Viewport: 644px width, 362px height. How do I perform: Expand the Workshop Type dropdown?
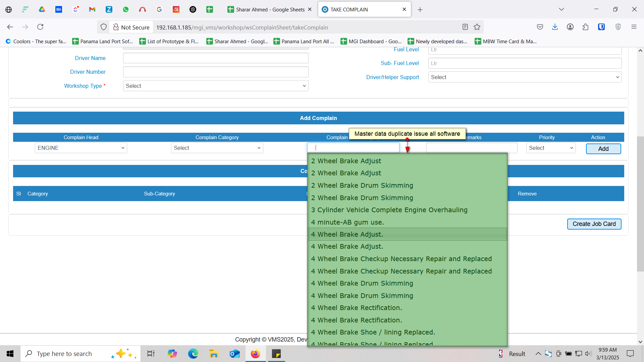[x=215, y=86]
